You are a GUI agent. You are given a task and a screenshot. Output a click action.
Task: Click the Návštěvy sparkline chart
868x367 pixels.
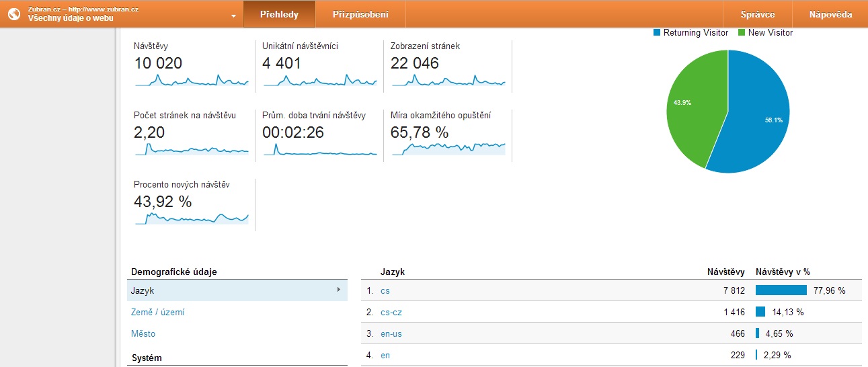(192, 81)
